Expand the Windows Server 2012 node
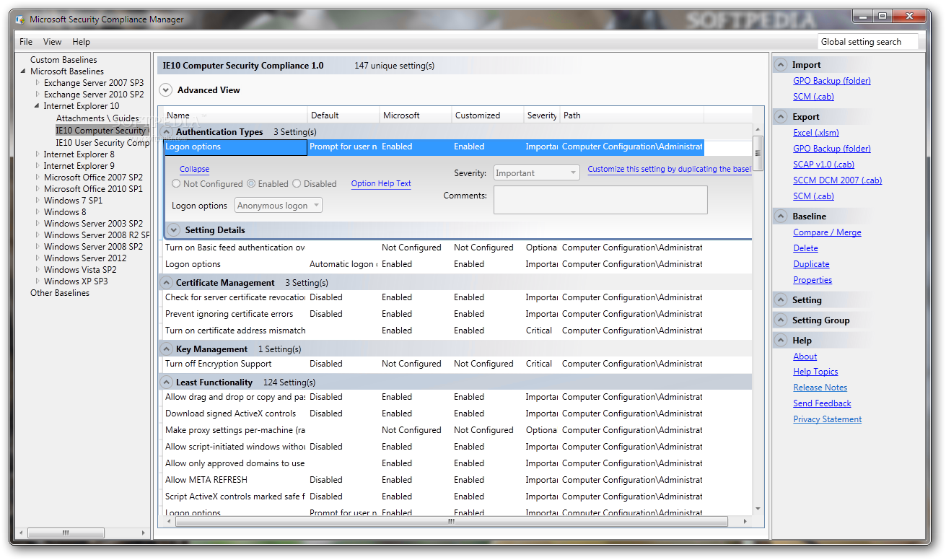 pos(38,258)
